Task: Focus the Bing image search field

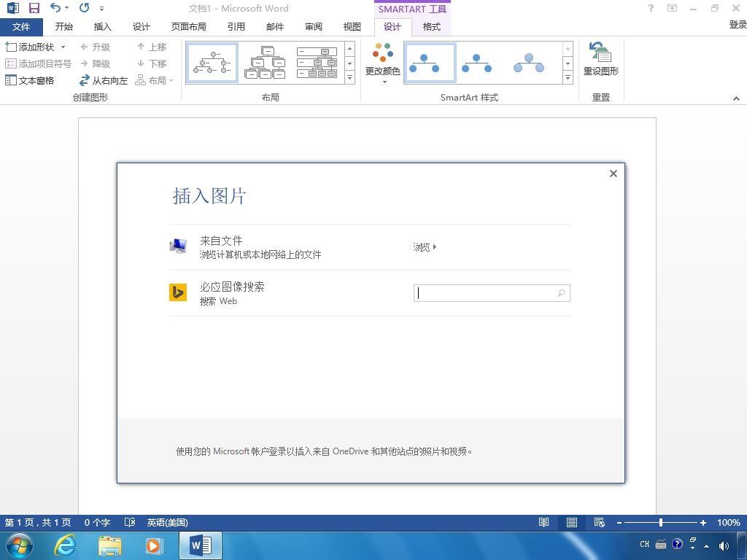Action: point(492,293)
